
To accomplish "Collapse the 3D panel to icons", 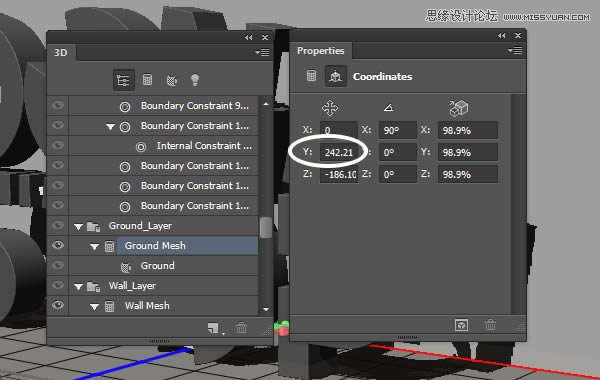I will point(249,37).
